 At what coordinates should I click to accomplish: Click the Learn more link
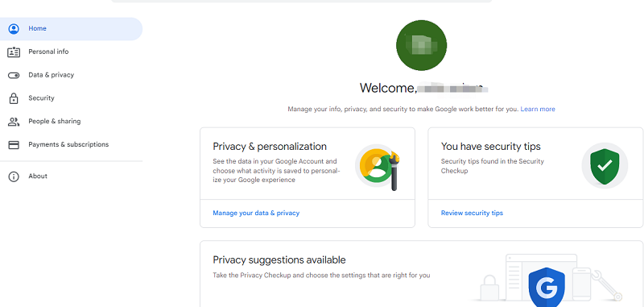pos(538,110)
